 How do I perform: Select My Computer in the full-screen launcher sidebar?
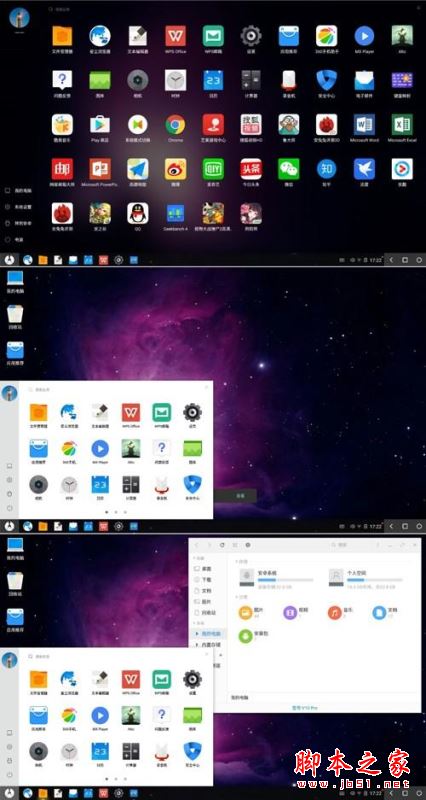pos(18,191)
